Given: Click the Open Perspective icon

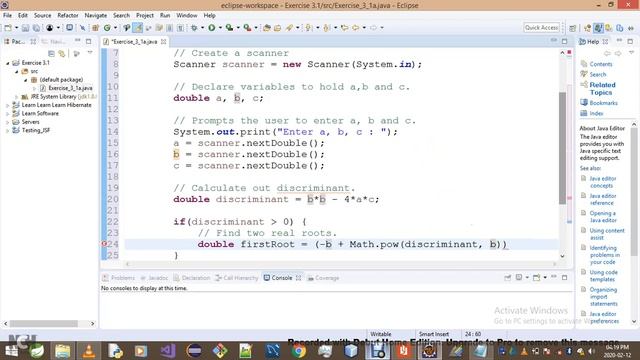Looking at the screenshot, I should coord(573,28).
